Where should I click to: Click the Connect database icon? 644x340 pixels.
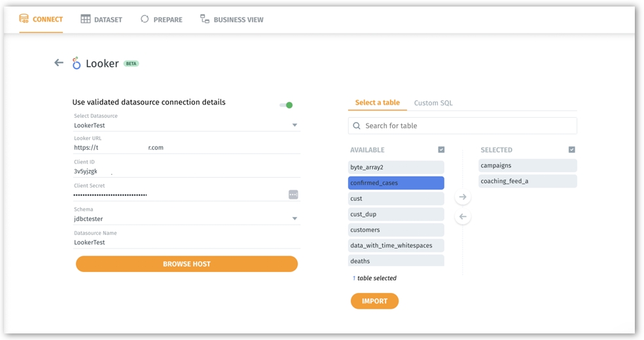pos(24,19)
